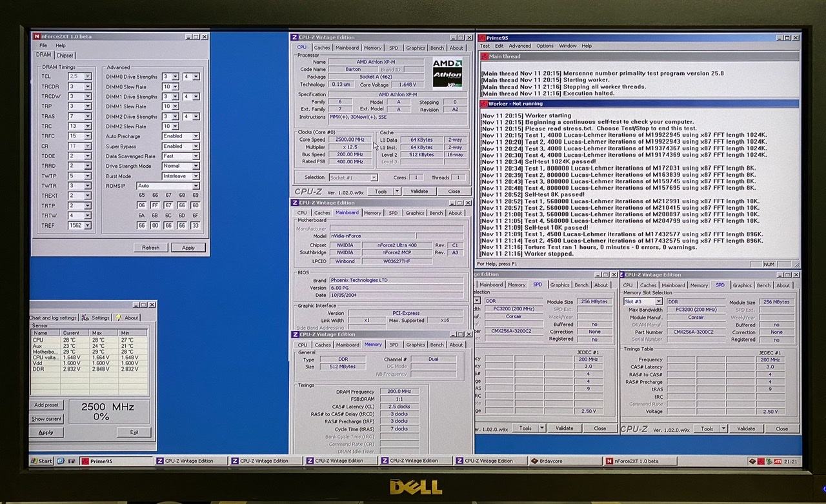Image resolution: width=826 pixels, height=504 pixels.
Task: Expand the TRCDR timing dropdown
Action: click(x=88, y=86)
